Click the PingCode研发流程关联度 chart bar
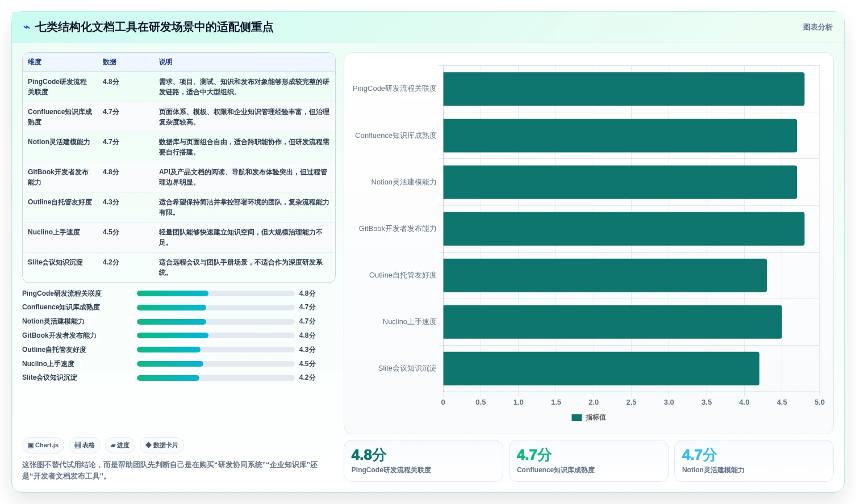 coord(624,89)
